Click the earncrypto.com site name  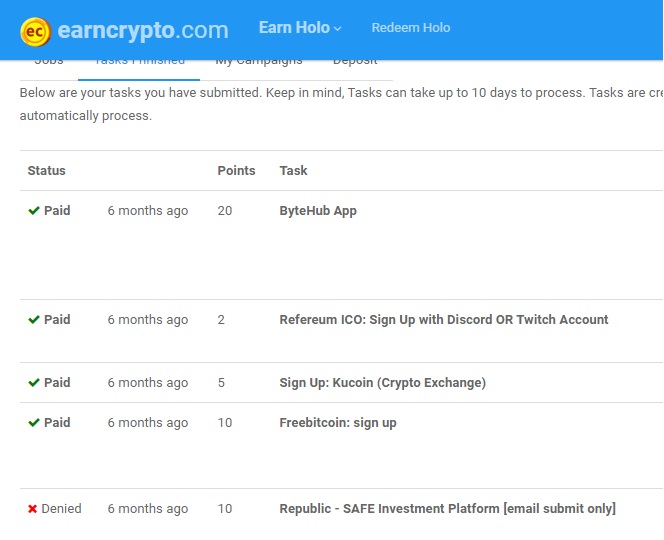[x=142, y=30]
